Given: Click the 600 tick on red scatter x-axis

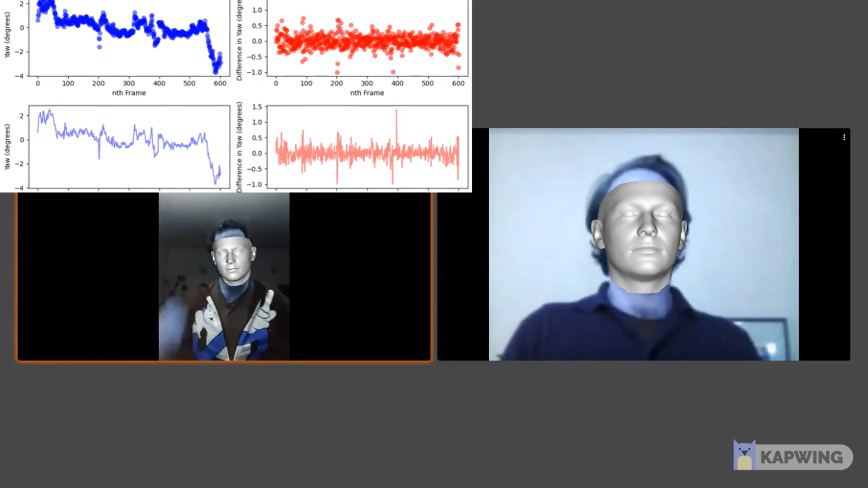Looking at the screenshot, I should (x=458, y=83).
